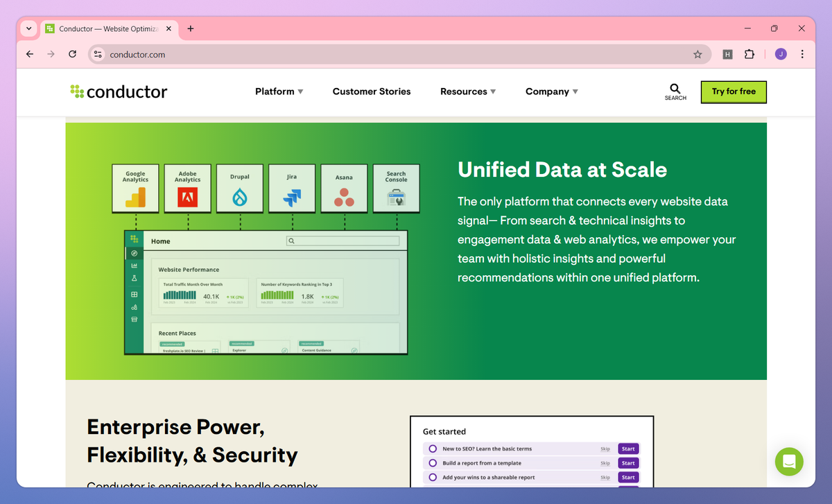The width and height of the screenshot is (832, 504).
Task: Select the Conductor Website Optimization tab
Action: point(110,28)
